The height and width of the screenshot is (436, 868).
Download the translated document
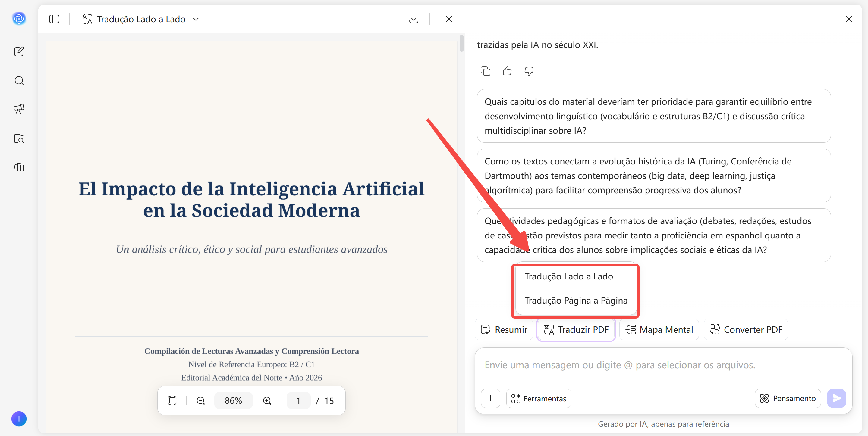414,19
